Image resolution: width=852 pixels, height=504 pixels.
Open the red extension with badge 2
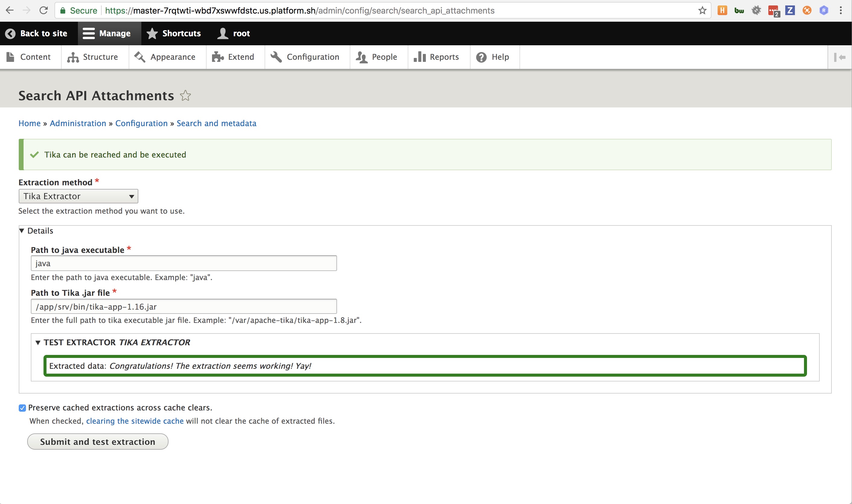[x=773, y=11]
